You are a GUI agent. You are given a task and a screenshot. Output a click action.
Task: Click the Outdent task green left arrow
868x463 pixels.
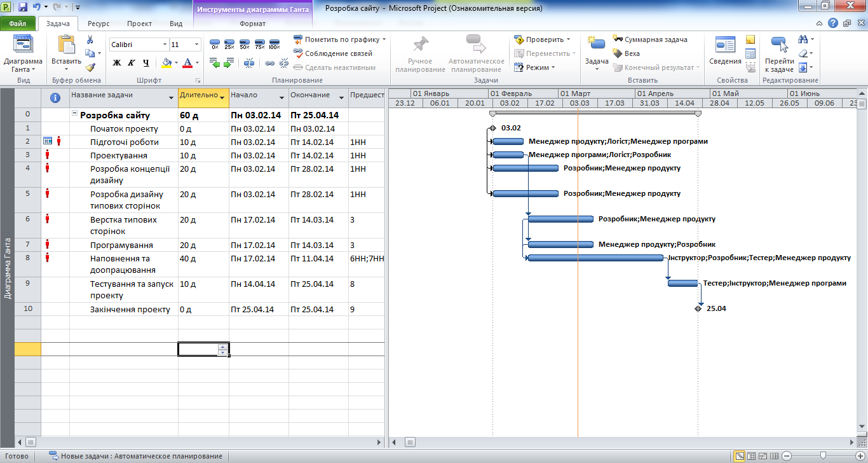point(215,63)
